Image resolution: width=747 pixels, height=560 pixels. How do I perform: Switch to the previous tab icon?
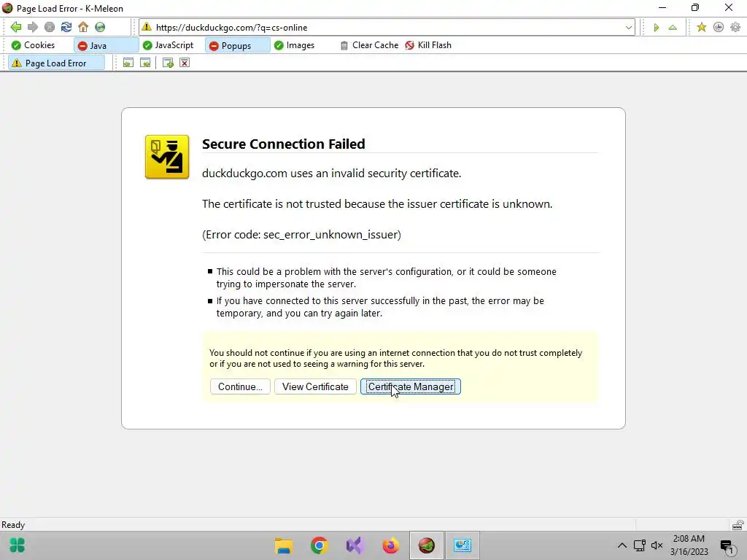(128, 63)
